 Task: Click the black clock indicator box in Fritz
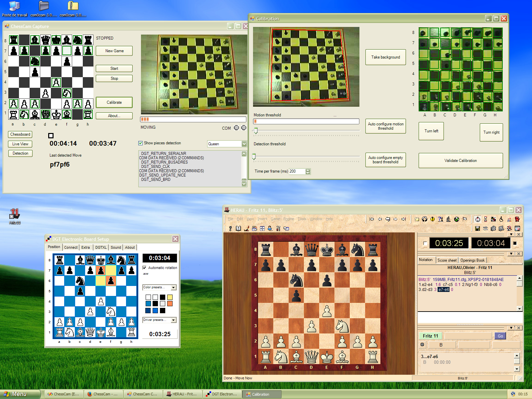point(515,243)
